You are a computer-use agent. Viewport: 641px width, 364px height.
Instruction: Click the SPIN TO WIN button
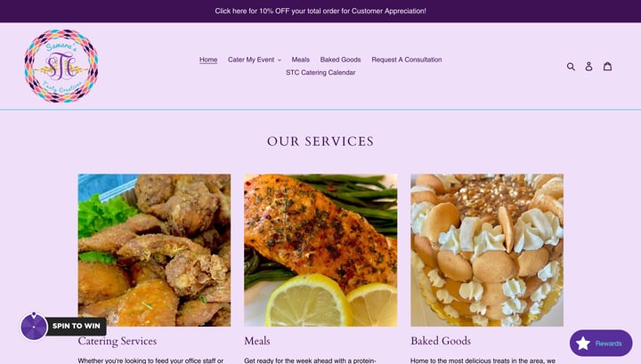[76, 326]
